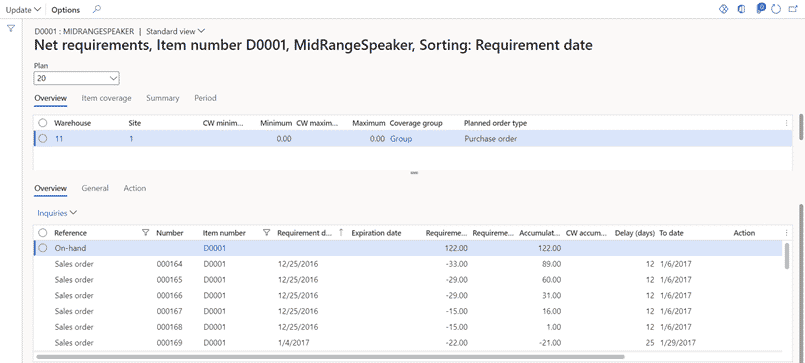Select sales order 000169 row
Image resolution: width=805 pixels, height=363 pixels.
coord(409,342)
